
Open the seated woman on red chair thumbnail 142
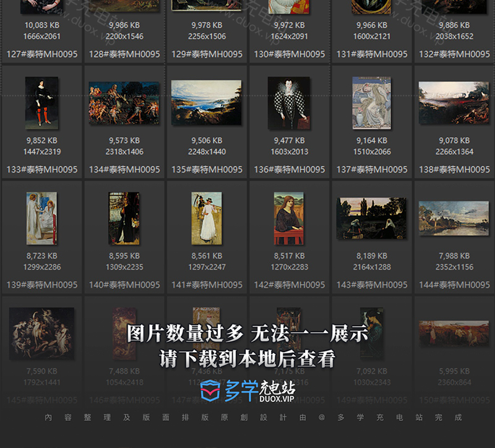[288, 218]
